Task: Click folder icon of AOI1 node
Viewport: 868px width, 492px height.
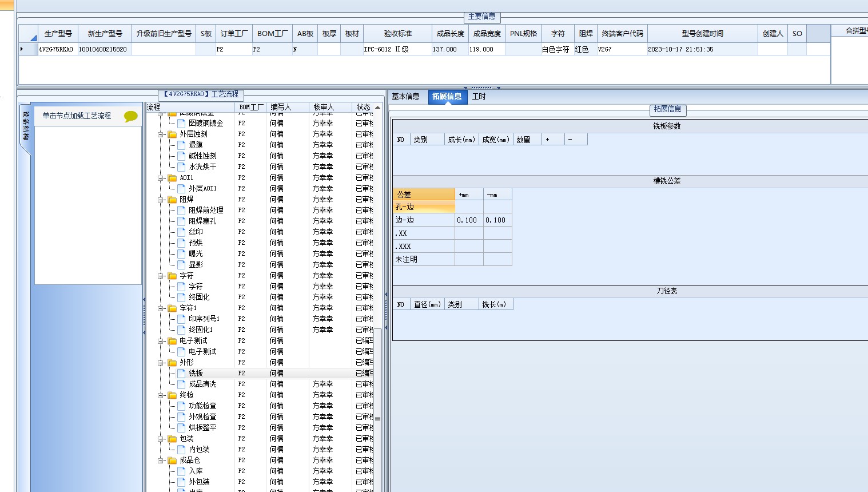Action: [172, 177]
